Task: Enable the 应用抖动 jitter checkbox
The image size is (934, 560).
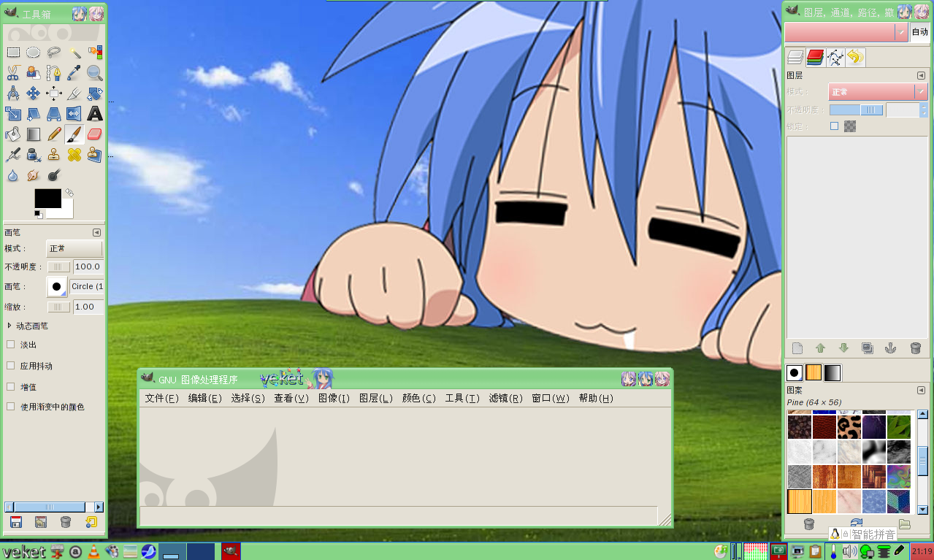Action: pyautogui.click(x=11, y=365)
